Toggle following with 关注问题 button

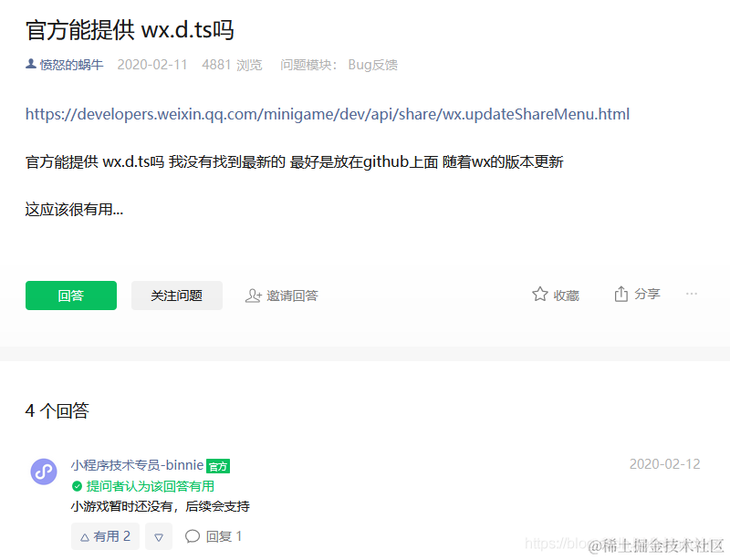pyautogui.click(x=177, y=296)
